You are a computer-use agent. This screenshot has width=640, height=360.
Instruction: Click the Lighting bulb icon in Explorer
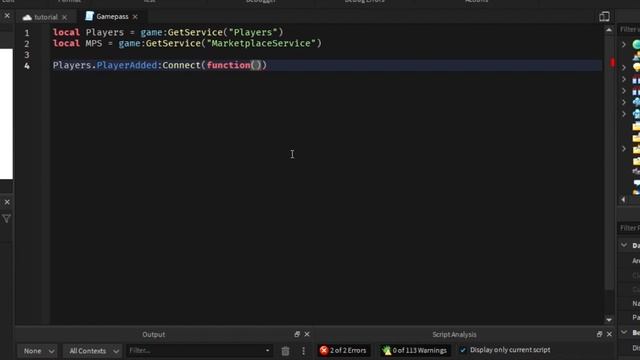click(x=636, y=67)
